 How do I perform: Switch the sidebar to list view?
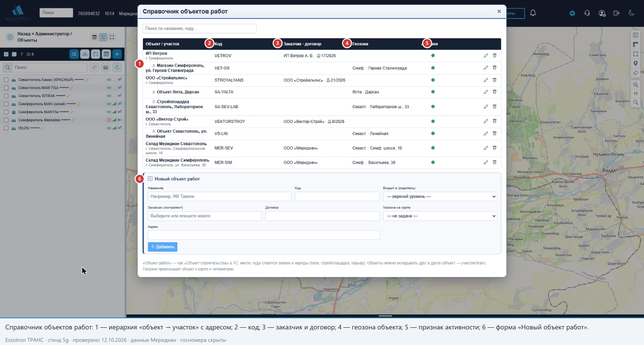pyautogui.click(x=74, y=54)
